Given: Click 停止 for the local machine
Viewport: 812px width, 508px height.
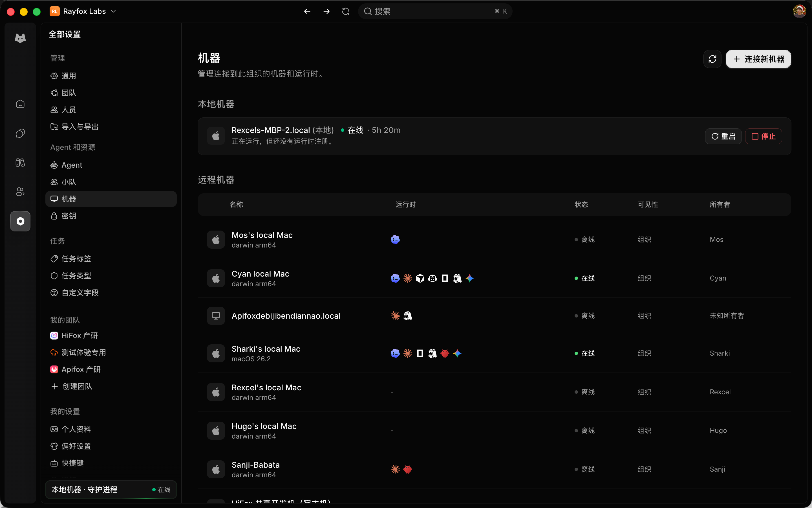Looking at the screenshot, I should coord(763,136).
